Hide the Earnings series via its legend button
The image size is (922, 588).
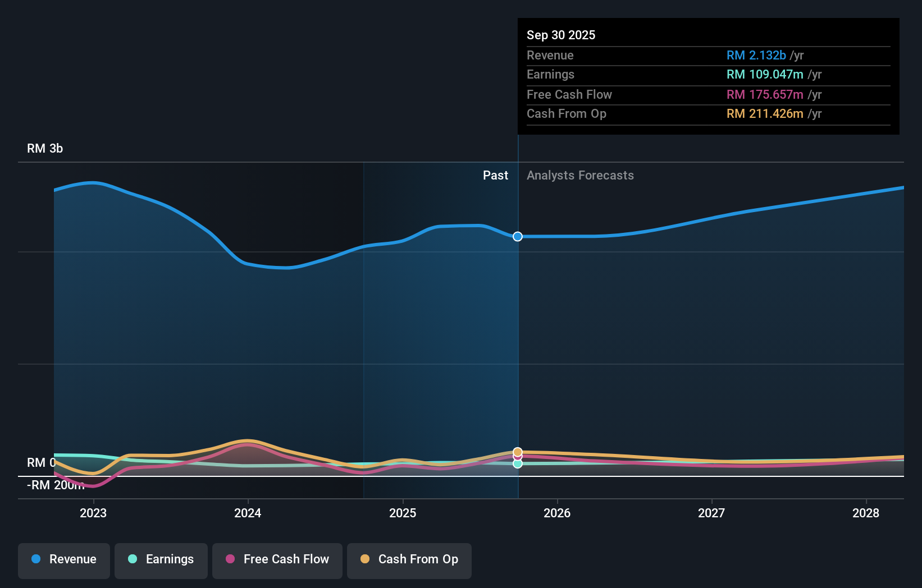point(161,561)
